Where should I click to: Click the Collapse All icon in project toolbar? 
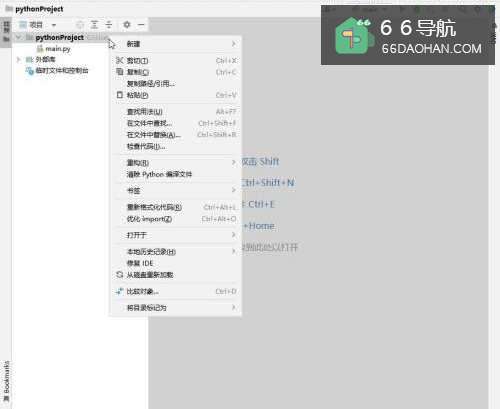[109, 25]
